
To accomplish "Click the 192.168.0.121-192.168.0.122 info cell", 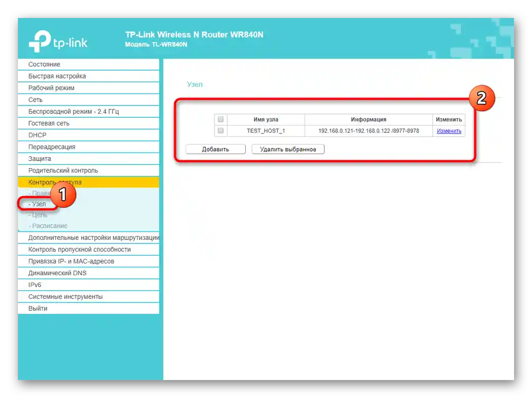I will pyautogui.click(x=368, y=131).
